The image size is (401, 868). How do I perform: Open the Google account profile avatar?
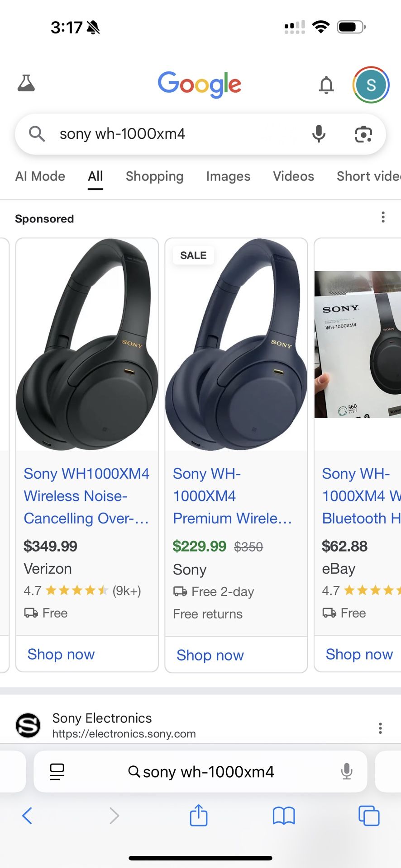point(371,85)
